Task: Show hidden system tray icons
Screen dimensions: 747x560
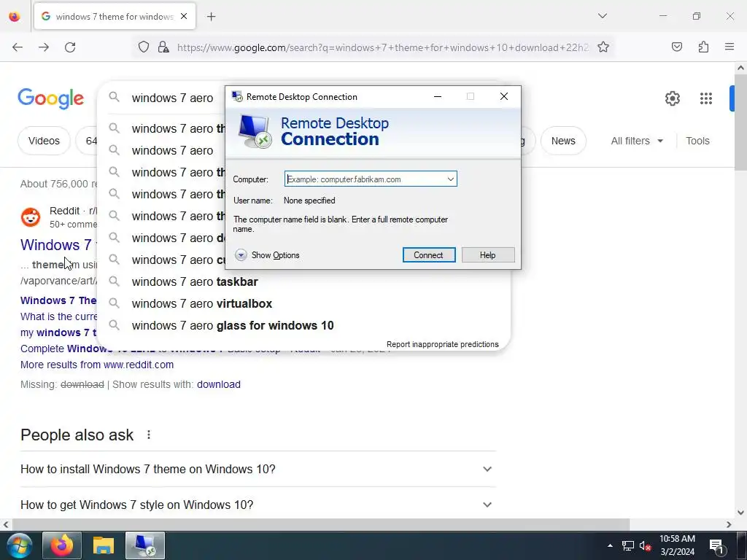Action: (x=610, y=545)
